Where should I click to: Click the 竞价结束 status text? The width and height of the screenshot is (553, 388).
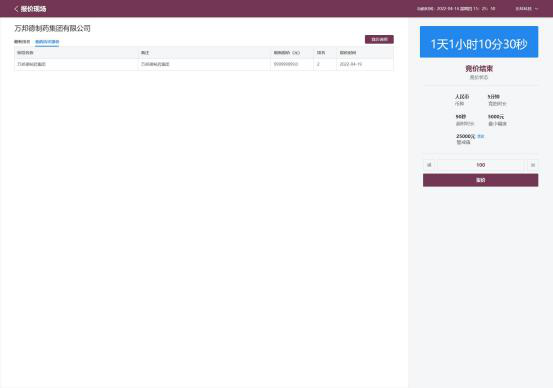[479, 68]
